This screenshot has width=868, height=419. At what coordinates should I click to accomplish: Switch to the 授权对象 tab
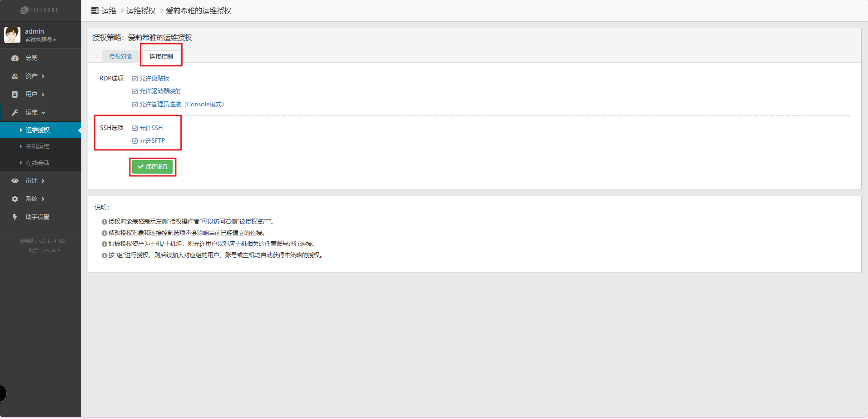point(121,56)
